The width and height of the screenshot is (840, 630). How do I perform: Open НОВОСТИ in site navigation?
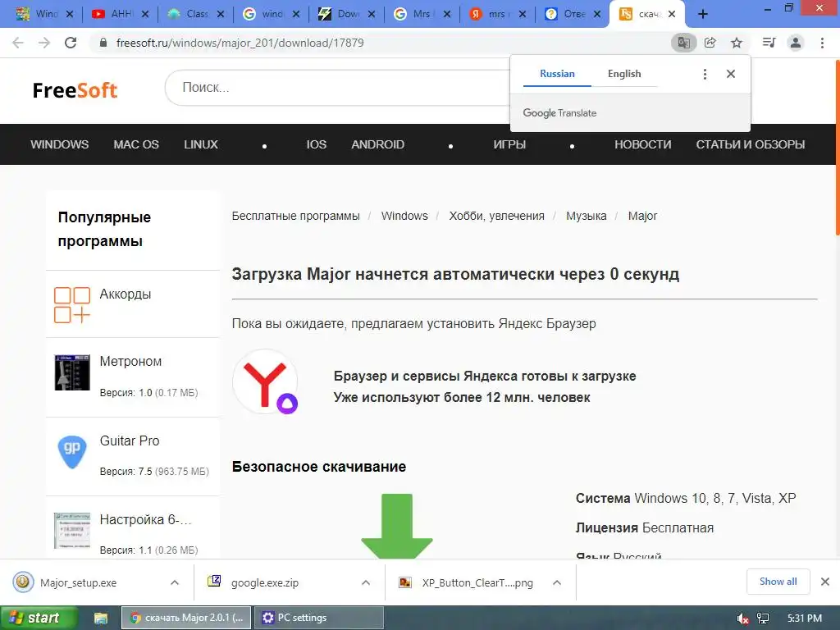(x=643, y=144)
